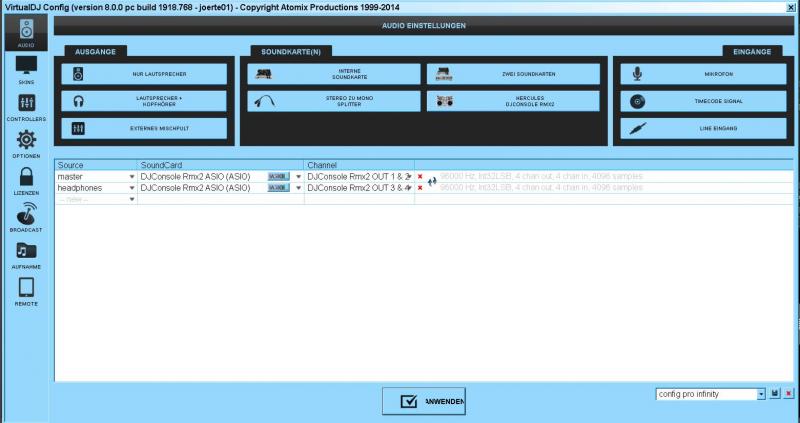
Task: Choose Lautsprecher + Kopfhörer output preset
Action: click(x=144, y=101)
